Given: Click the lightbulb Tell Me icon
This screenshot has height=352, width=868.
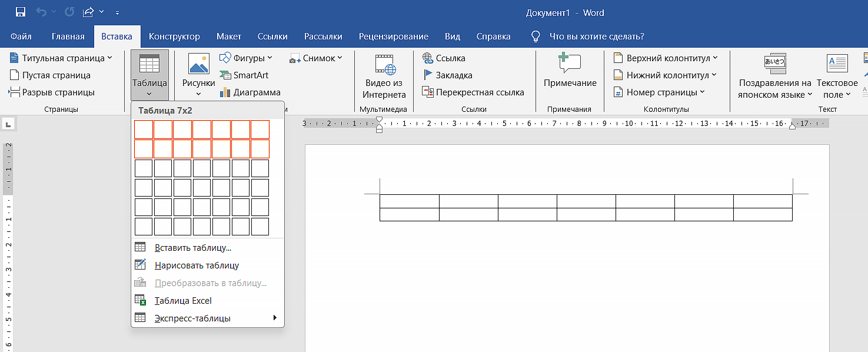Looking at the screenshot, I should [536, 36].
